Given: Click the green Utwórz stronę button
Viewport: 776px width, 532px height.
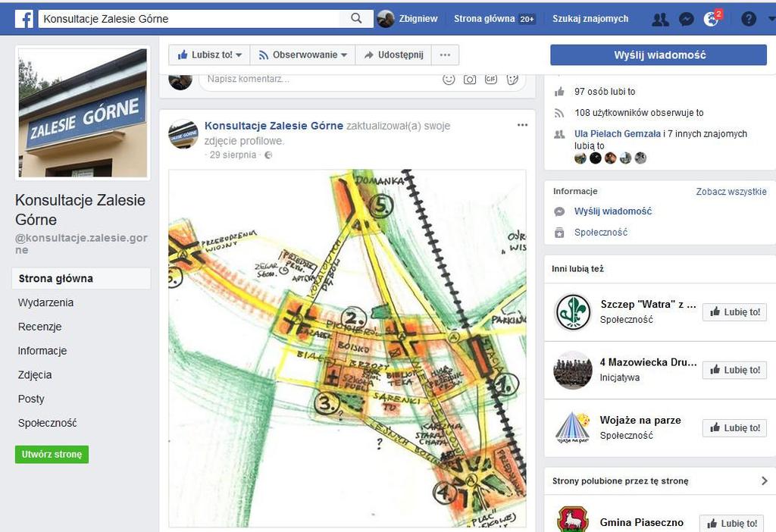Looking at the screenshot, I should (x=52, y=454).
